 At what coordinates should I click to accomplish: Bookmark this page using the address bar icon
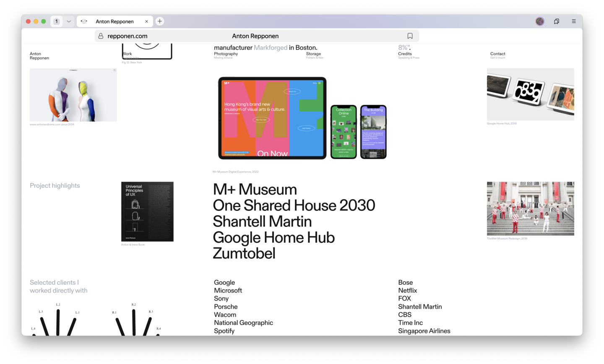point(410,36)
